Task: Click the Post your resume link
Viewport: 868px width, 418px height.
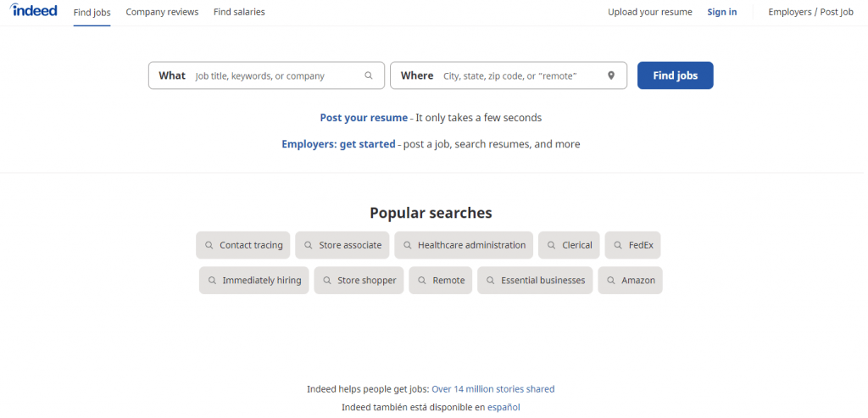Action: point(364,118)
